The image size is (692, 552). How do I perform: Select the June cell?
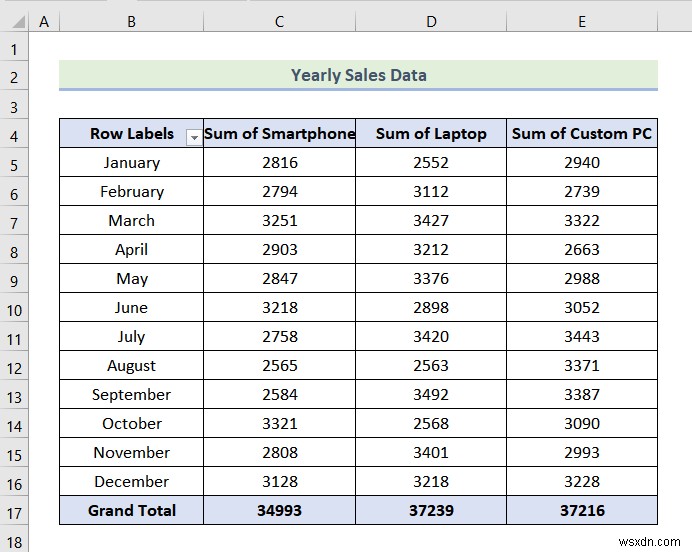[132, 307]
